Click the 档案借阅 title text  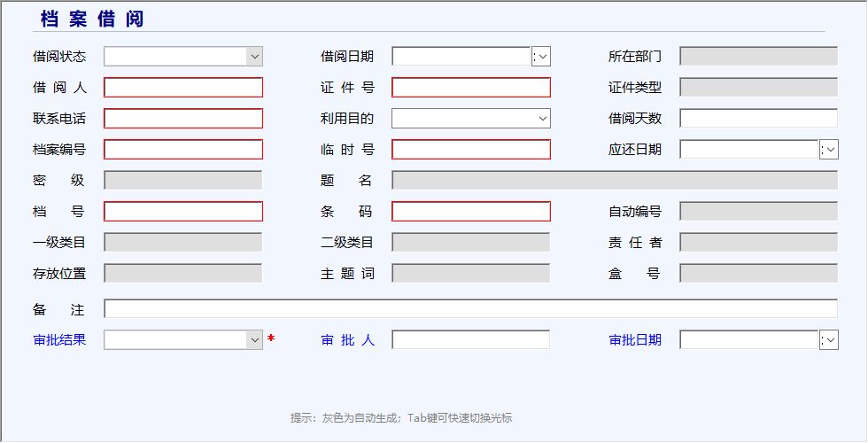point(92,19)
